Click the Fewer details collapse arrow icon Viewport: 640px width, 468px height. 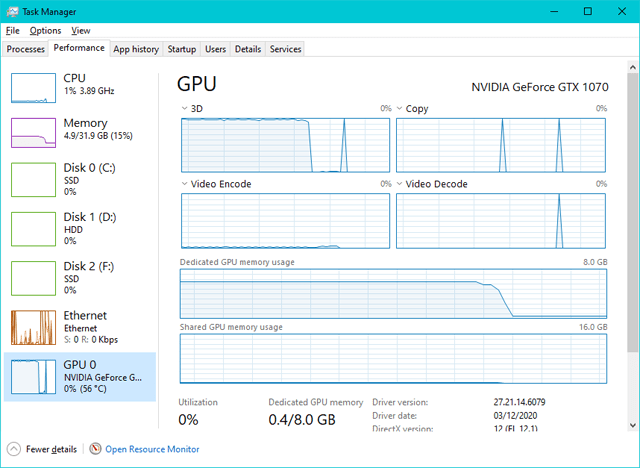click(13, 449)
